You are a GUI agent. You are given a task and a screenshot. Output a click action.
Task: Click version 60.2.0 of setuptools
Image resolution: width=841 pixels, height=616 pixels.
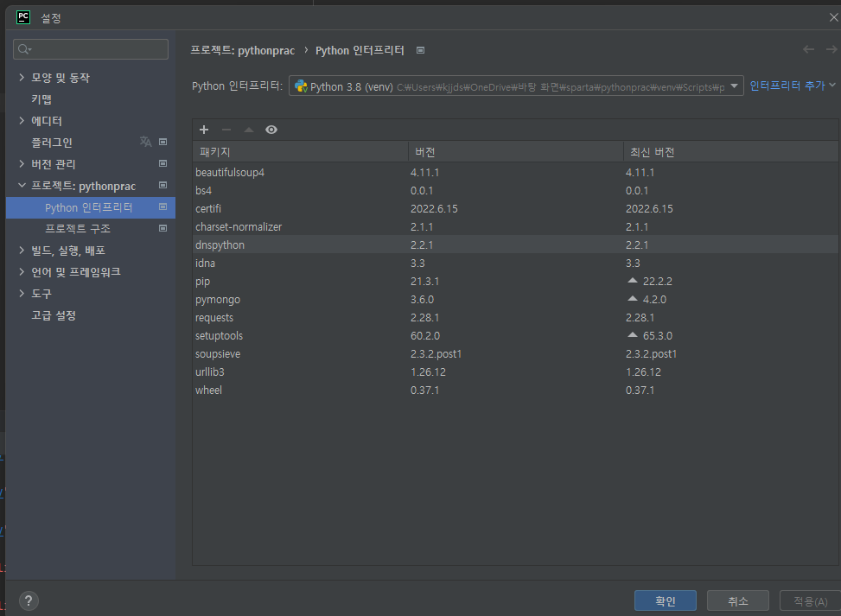[424, 335]
